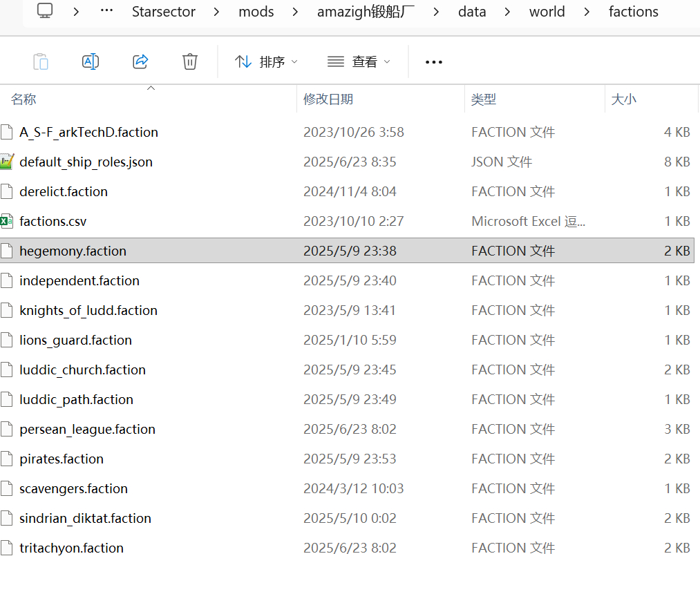Click the delete trash can icon
Image resolution: width=700 pixels, height=594 pixels.
click(x=190, y=61)
